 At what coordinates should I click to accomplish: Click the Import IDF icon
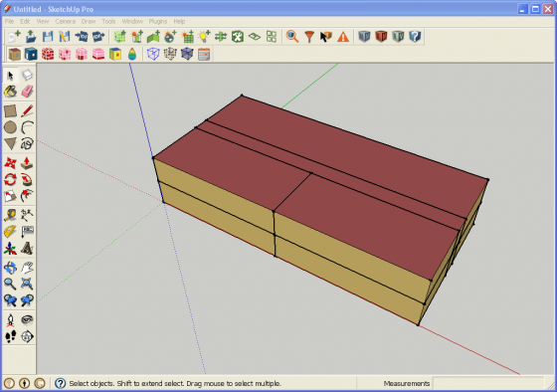tap(82, 36)
